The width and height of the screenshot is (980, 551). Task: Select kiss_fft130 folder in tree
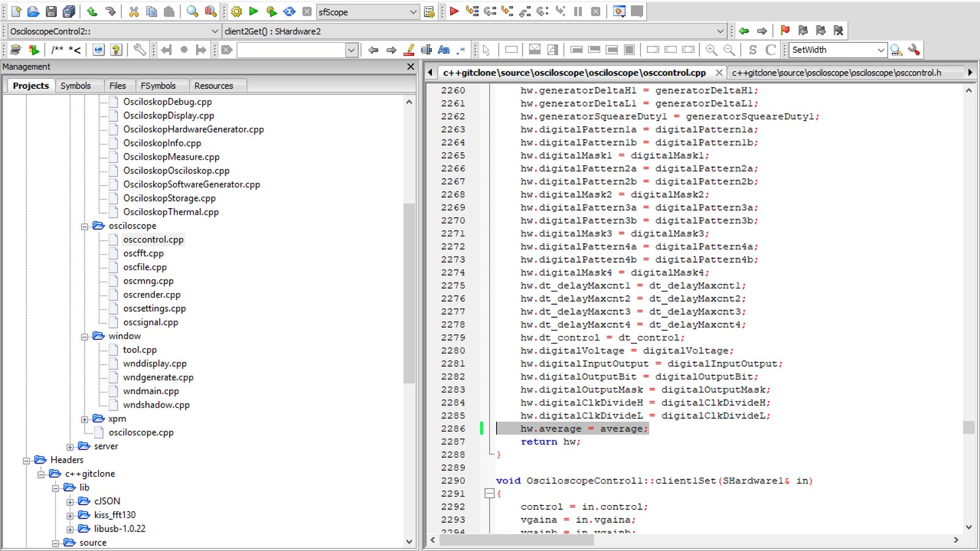pyautogui.click(x=115, y=515)
